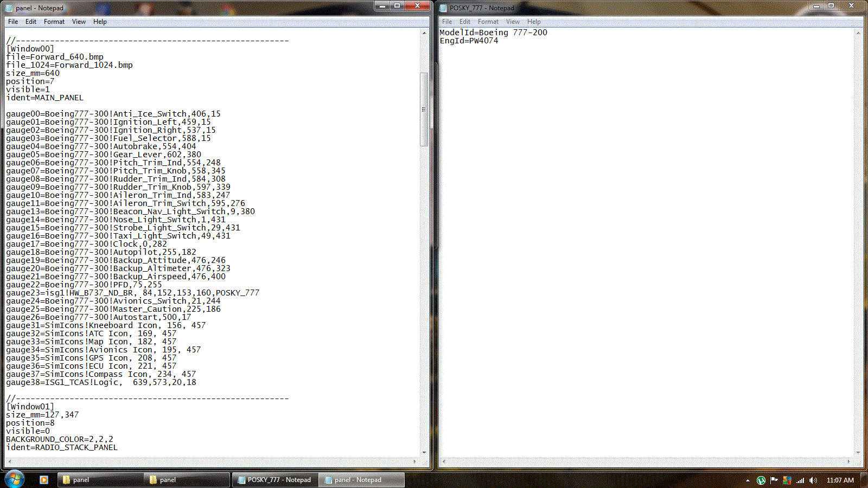Click the gauge22 PFD line

84,285
